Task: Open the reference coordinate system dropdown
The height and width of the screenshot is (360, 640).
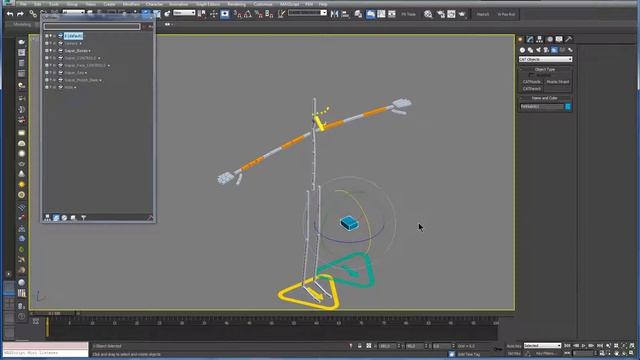Action: (184, 13)
